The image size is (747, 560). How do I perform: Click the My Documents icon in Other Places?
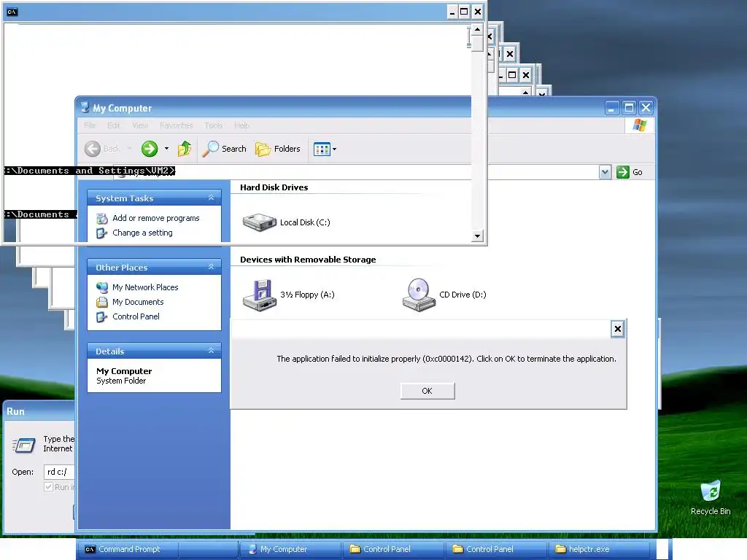pos(102,302)
